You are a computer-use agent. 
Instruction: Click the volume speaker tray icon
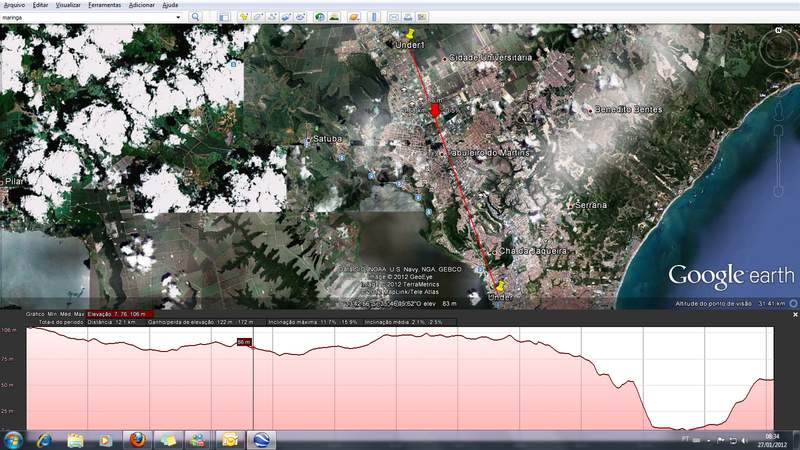744,440
